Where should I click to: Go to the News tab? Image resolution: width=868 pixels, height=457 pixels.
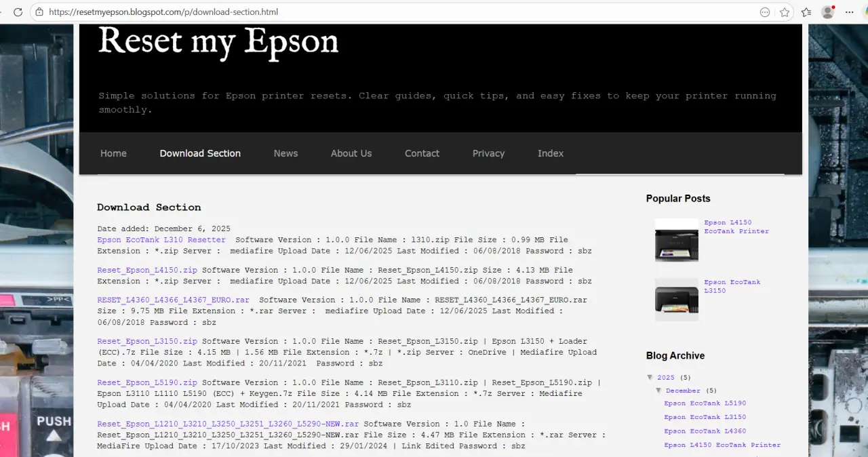(x=285, y=153)
